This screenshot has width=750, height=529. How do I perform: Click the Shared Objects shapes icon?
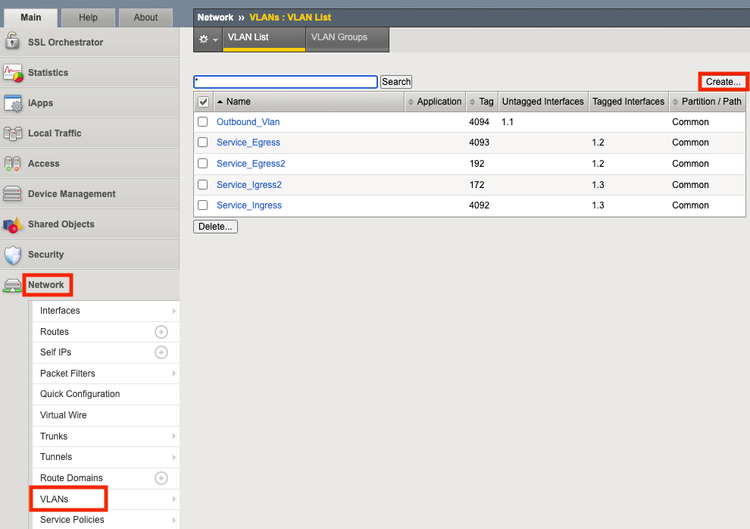point(12,224)
